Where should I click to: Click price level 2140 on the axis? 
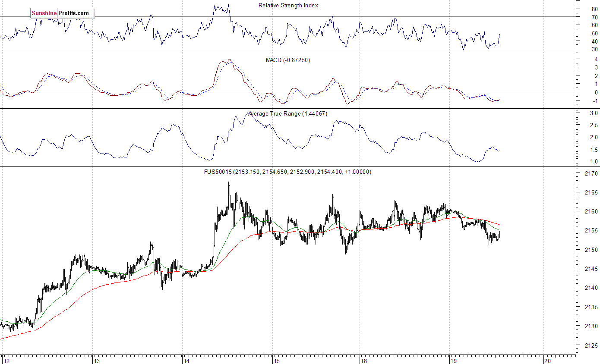click(x=592, y=288)
